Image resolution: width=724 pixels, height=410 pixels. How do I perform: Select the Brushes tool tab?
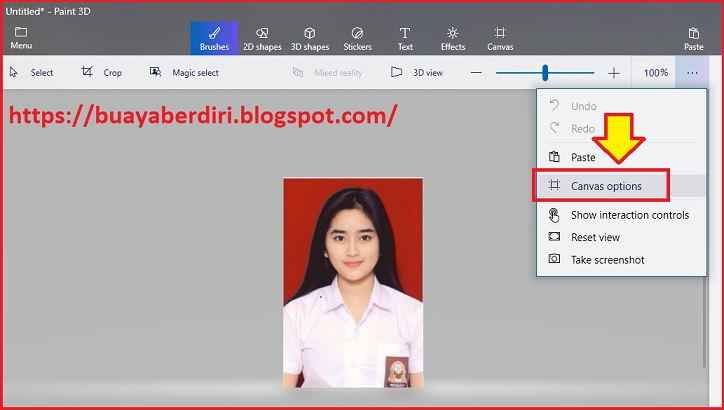click(x=214, y=38)
